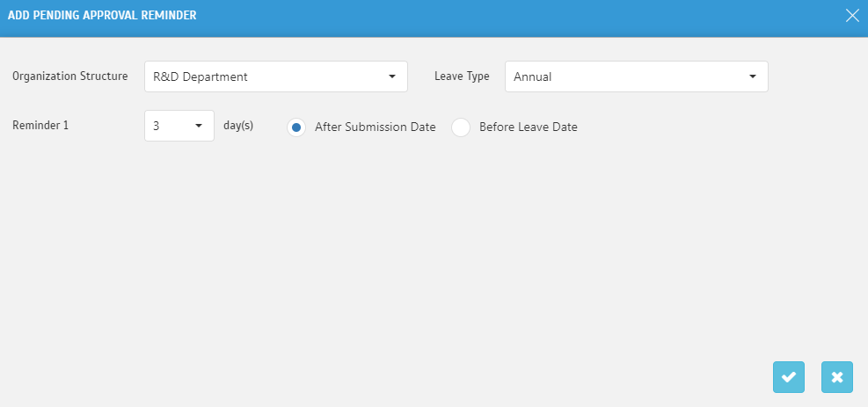Click the blue dialog header bar
The width and height of the screenshot is (868, 407).
(x=434, y=18)
